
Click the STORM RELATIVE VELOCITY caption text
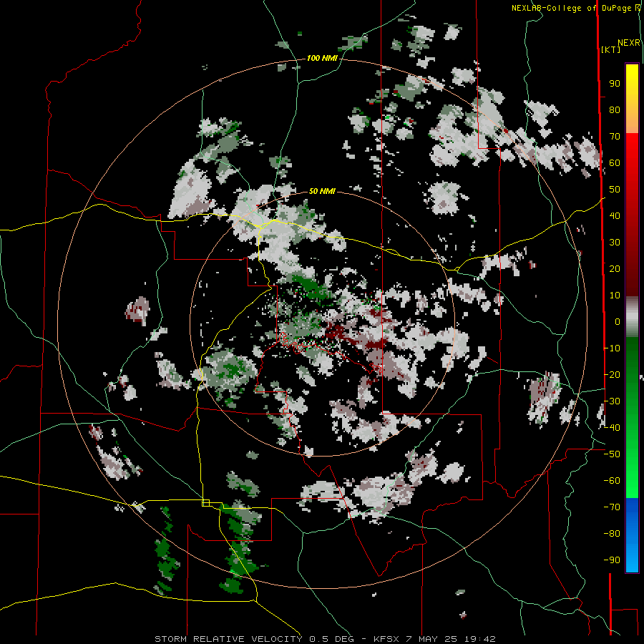click(x=228, y=639)
